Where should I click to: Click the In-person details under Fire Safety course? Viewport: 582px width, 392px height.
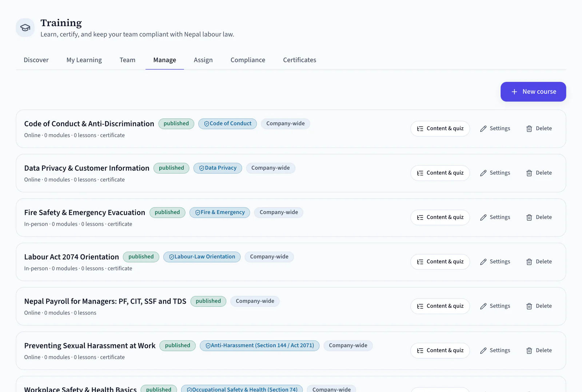(78, 224)
